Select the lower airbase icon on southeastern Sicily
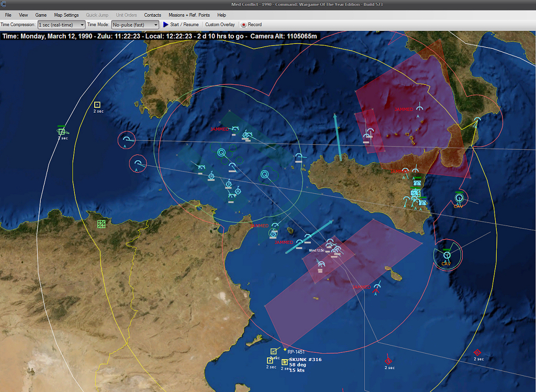 (x=422, y=203)
